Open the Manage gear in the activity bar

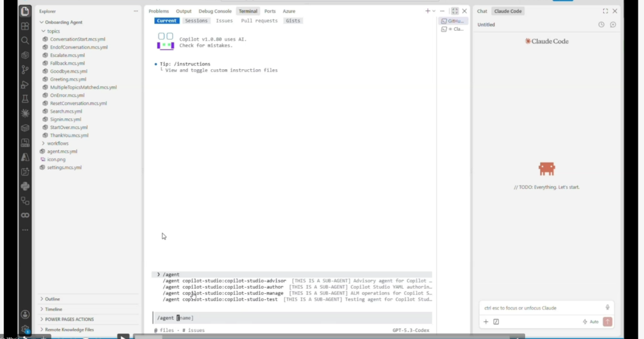[x=25, y=329]
